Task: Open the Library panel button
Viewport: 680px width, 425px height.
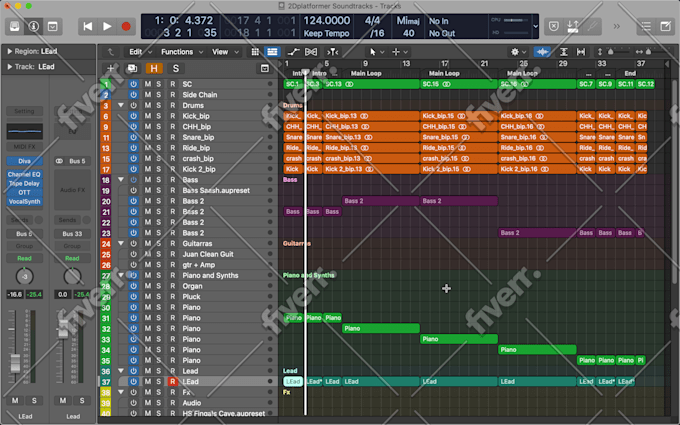Action: coord(15,26)
